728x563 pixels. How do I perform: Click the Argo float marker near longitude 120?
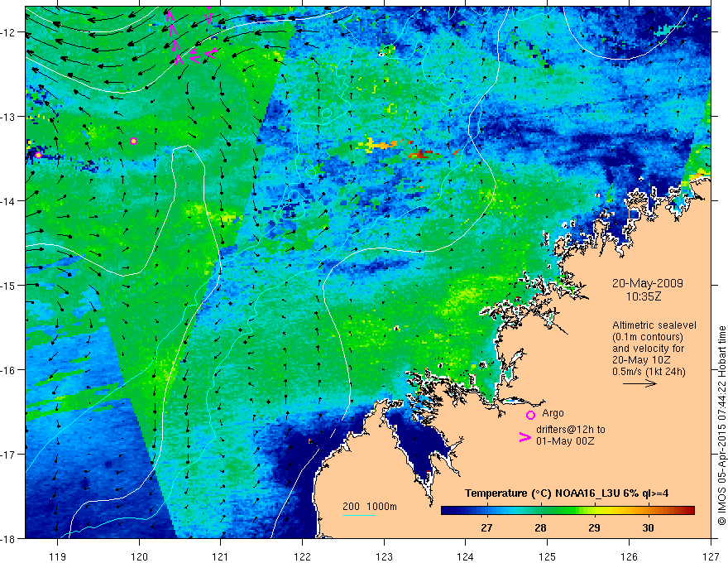pyautogui.click(x=134, y=141)
